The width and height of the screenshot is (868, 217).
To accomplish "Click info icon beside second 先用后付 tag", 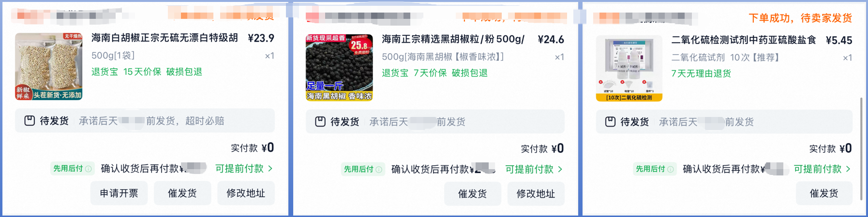I will tap(379, 169).
